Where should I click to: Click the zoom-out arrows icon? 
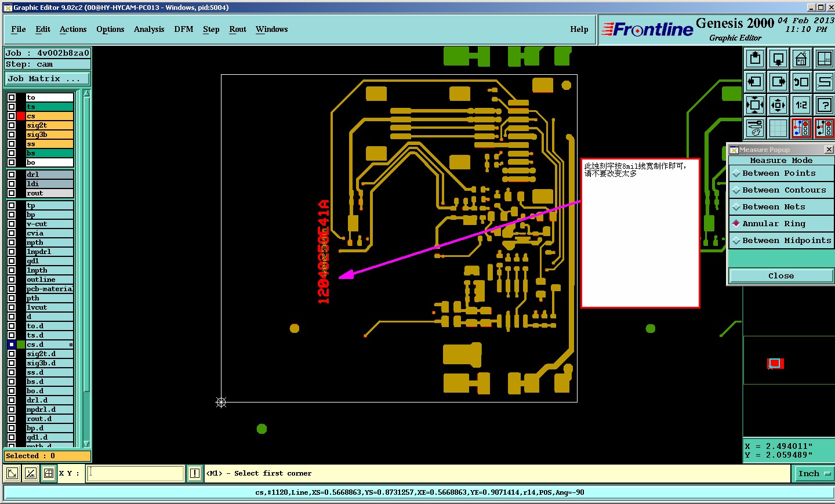[778, 105]
